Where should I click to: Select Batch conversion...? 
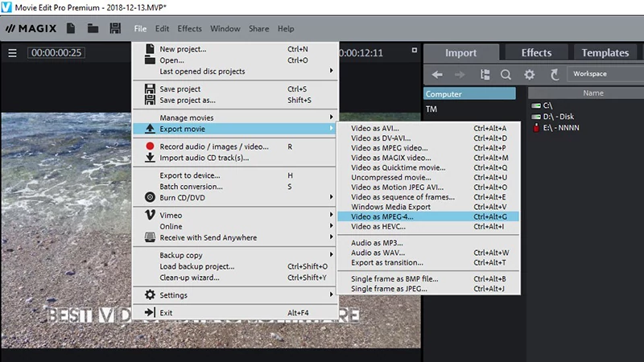tap(236, 187)
